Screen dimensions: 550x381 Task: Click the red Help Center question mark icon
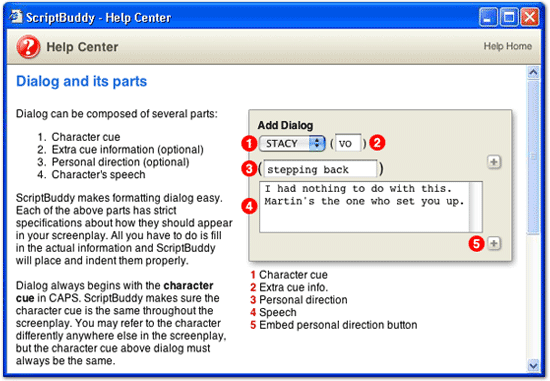tap(28, 47)
